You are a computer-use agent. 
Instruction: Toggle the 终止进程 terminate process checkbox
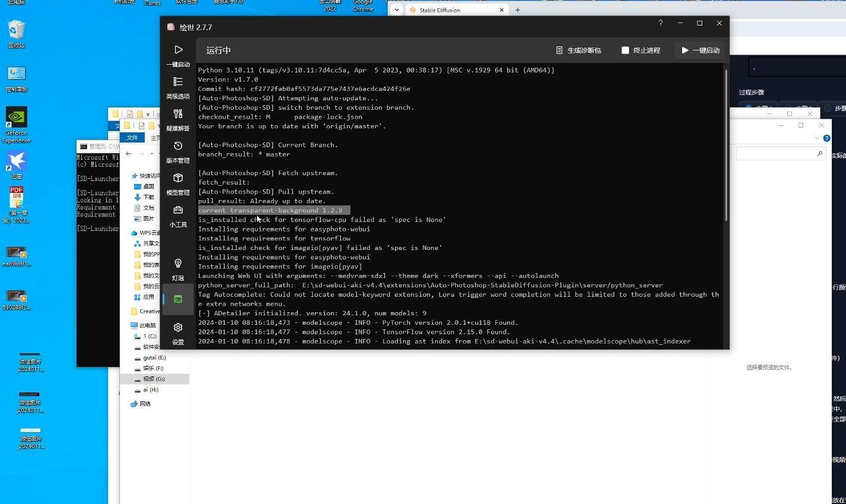[x=625, y=50]
